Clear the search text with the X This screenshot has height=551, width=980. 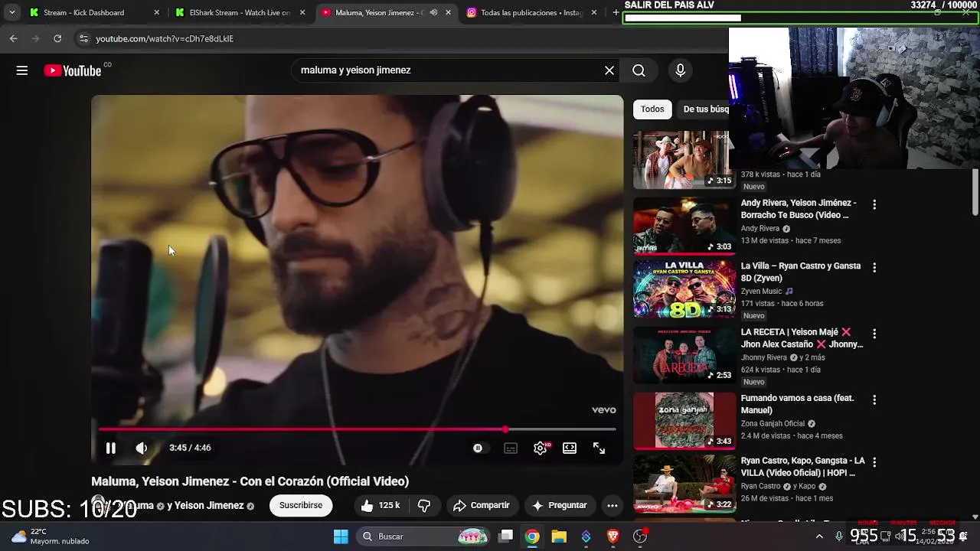click(609, 70)
